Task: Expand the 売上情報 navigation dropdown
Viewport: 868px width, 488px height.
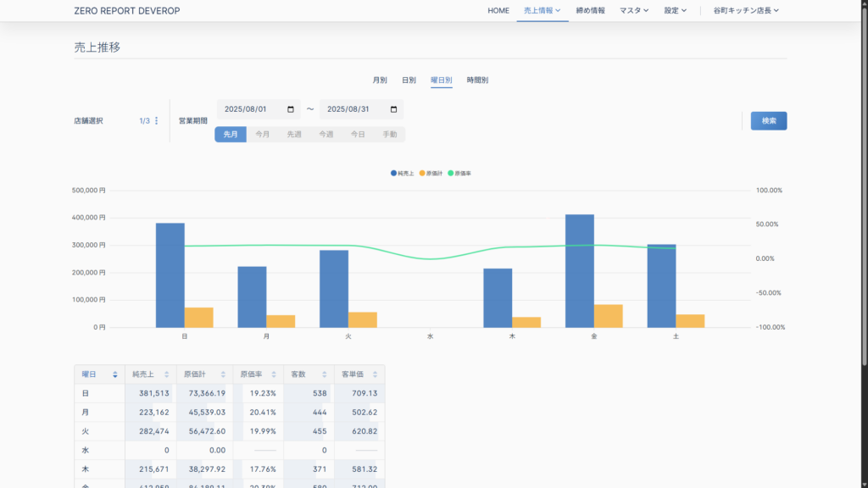Action: coord(542,11)
